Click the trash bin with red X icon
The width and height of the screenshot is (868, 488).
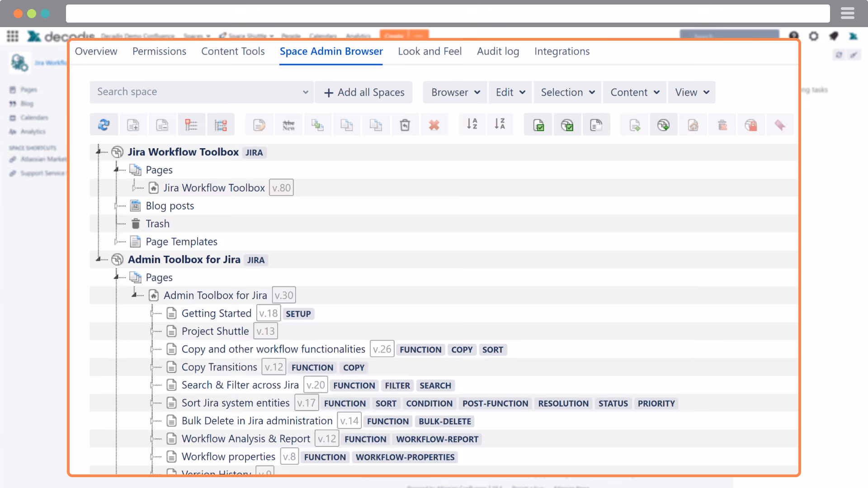click(722, 125)
